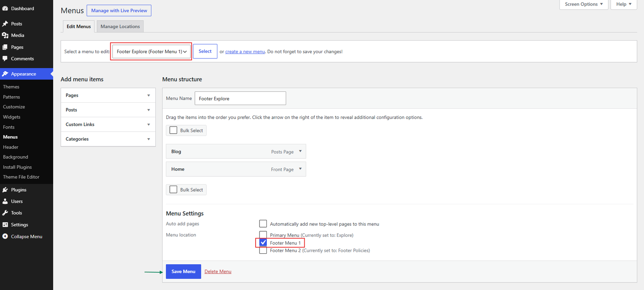Enable automatically add new top-level pages
The height and width of the screenshot is (290, 644).
263,224
